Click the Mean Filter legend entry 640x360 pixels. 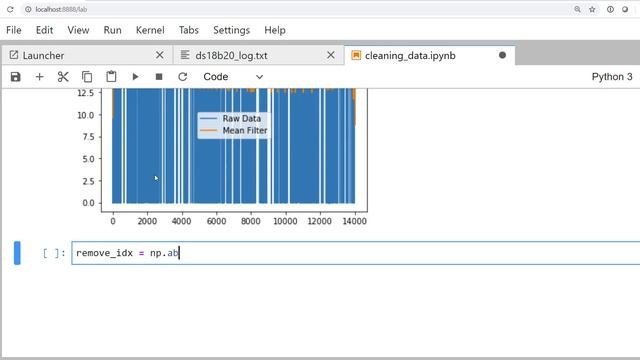click(x=233, y=131)
